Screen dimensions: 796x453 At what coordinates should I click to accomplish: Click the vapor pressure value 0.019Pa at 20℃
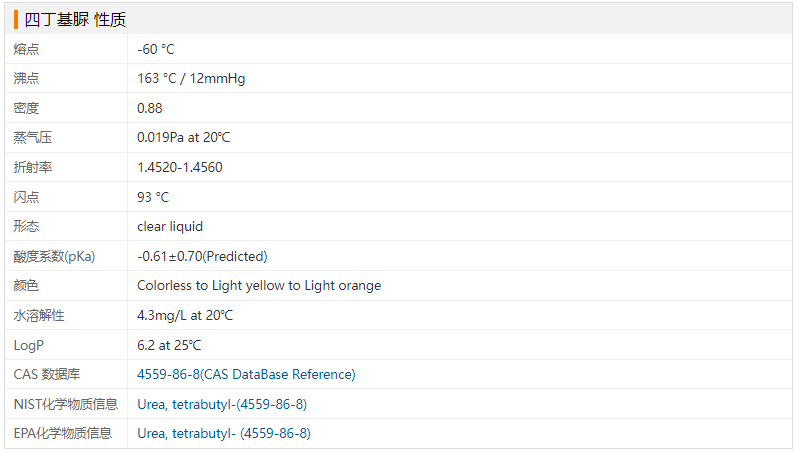183,137
